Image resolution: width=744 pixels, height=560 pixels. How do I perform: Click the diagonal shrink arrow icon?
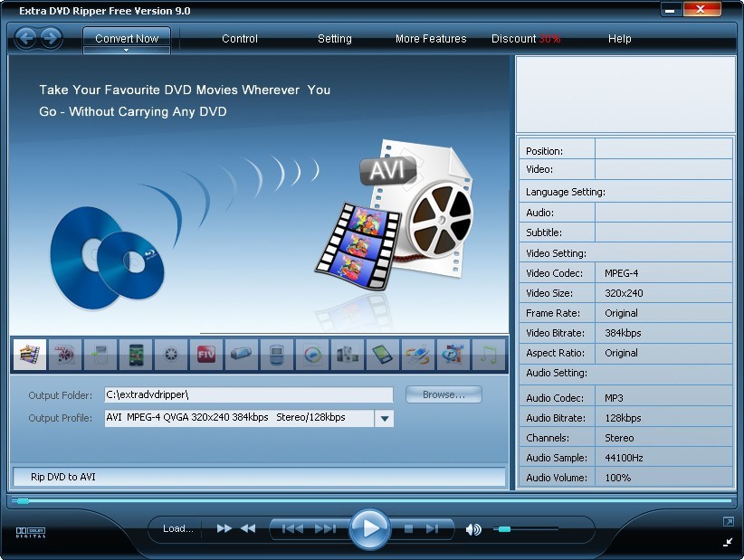728,542
